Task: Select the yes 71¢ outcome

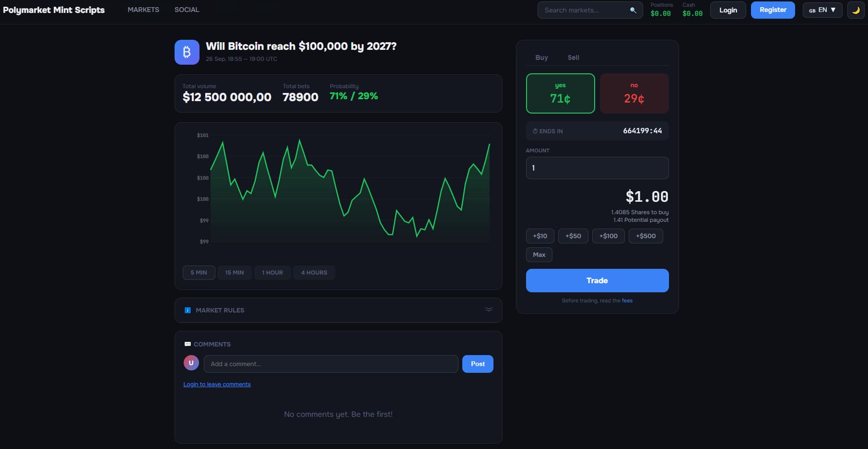Action: click(561, 93)
